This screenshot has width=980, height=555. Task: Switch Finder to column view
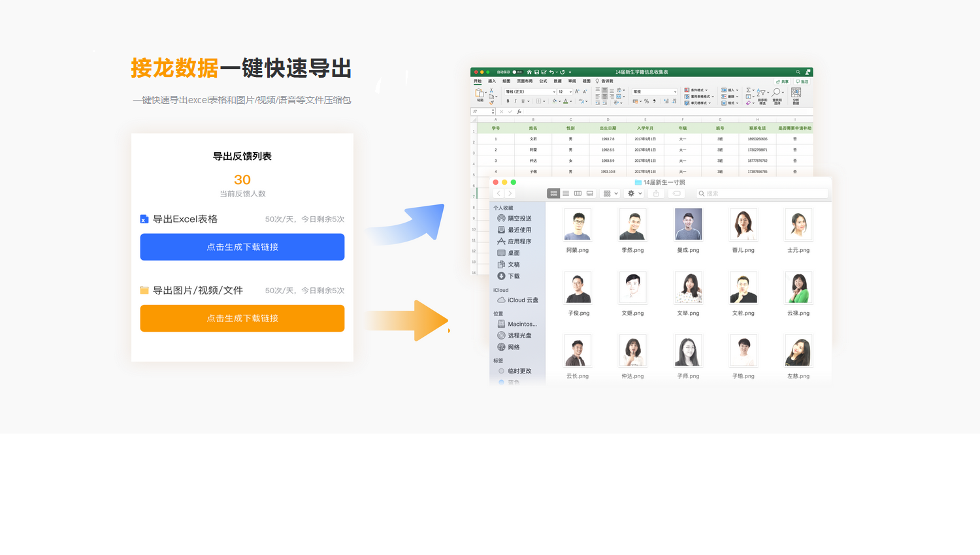click(578, 193)
